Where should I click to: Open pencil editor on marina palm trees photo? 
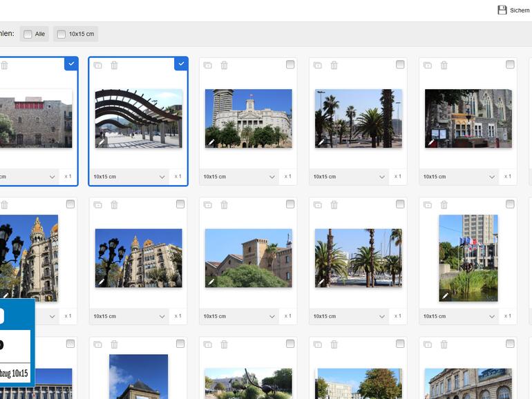click(321, 282)
